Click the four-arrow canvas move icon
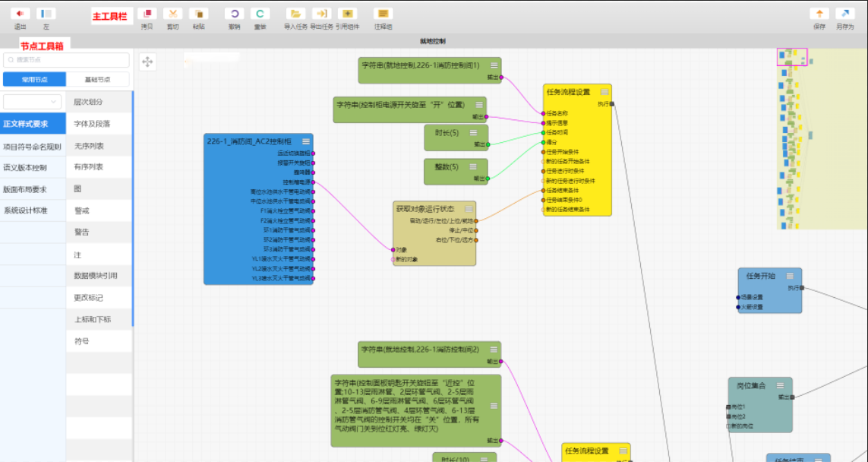The height and width of the screenshot is (462, 868). pos(147,62)
